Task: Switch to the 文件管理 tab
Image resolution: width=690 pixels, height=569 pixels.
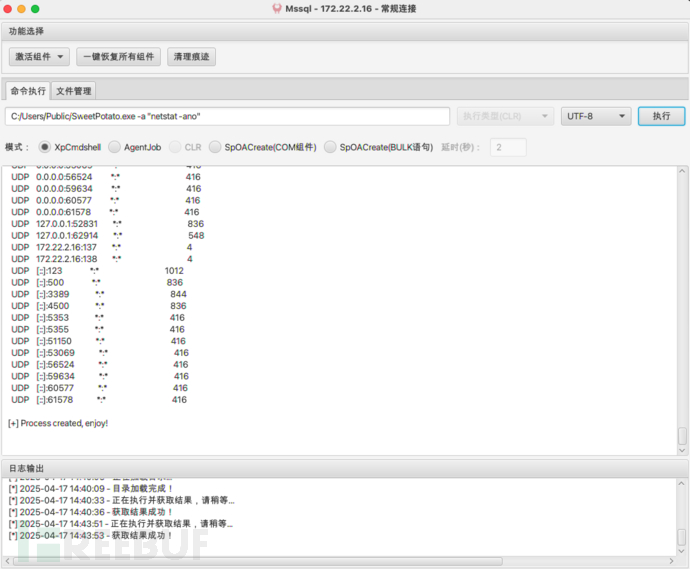Action: (x=73, y=91)
